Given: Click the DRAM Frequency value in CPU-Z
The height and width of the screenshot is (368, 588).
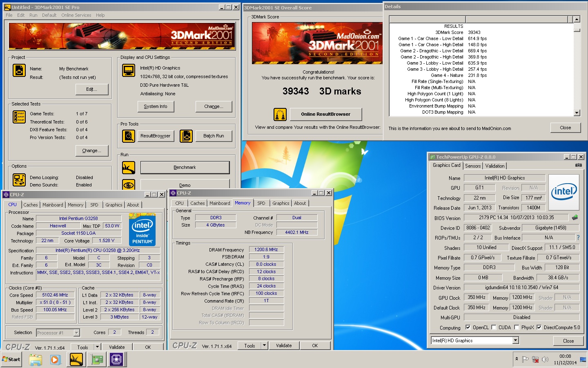Looking at the screenshot, I should click(x=266, y=249).
